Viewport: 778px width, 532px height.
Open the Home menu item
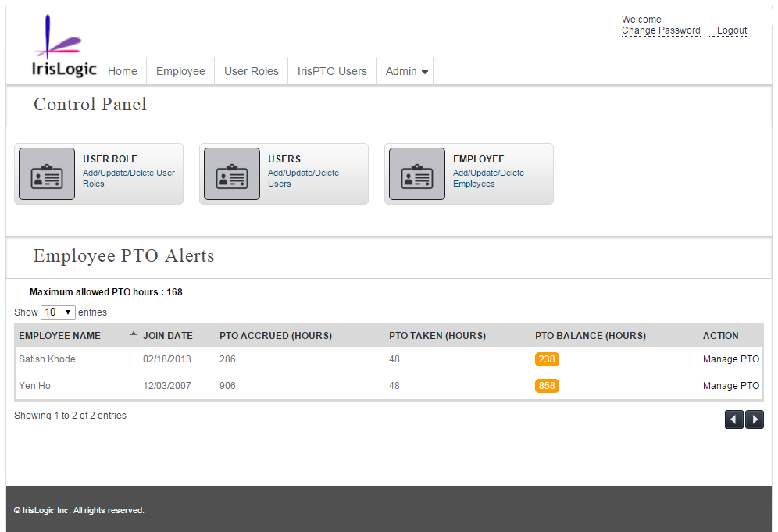coord(123,71)
